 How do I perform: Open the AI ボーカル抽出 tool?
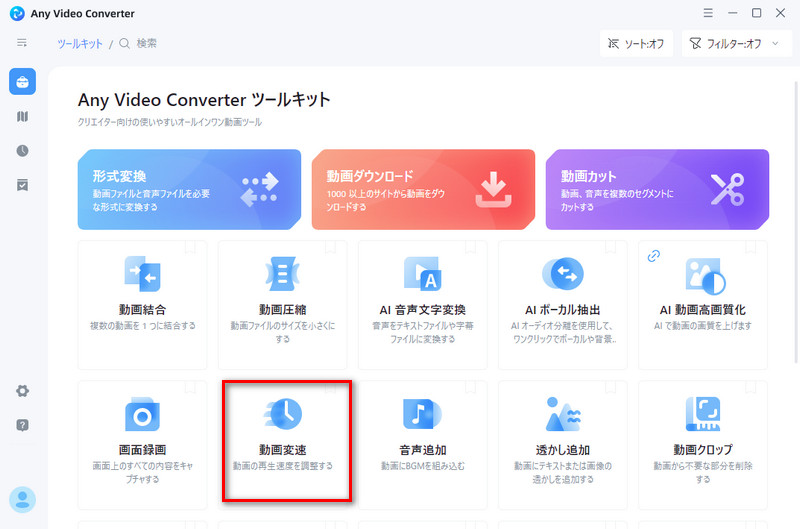563,305
